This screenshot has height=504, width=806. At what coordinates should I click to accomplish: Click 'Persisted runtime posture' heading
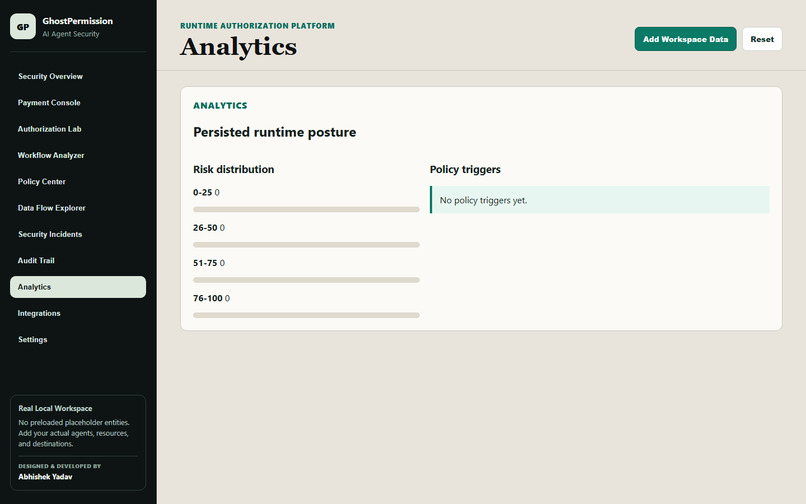coord(274,132)
